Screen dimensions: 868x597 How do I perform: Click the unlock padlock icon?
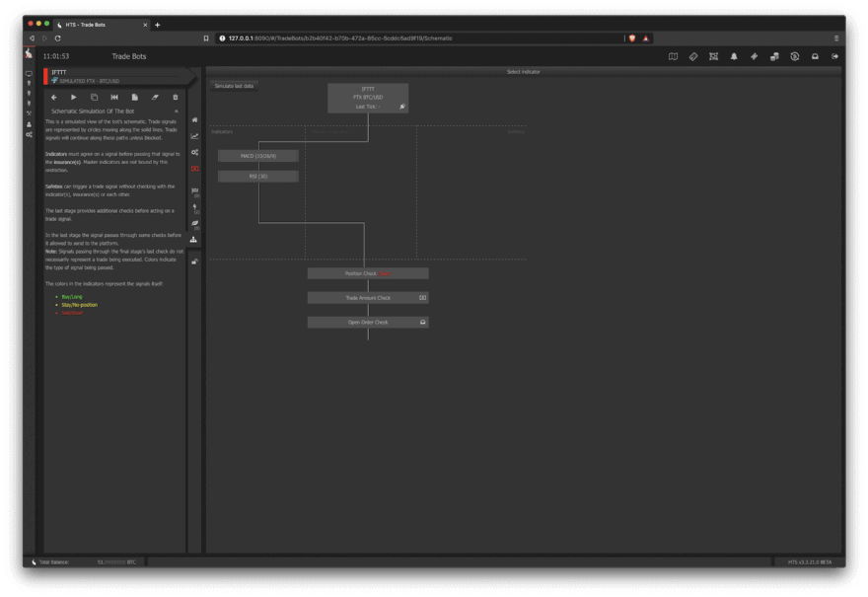click(x=195, y=261)
